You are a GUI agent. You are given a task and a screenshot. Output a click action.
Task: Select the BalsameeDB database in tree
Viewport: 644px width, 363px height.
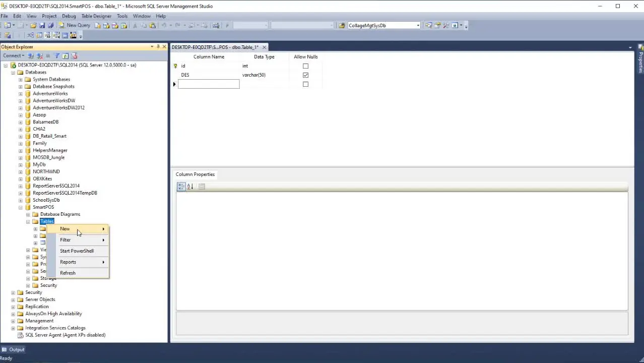[x=45, y=122]
